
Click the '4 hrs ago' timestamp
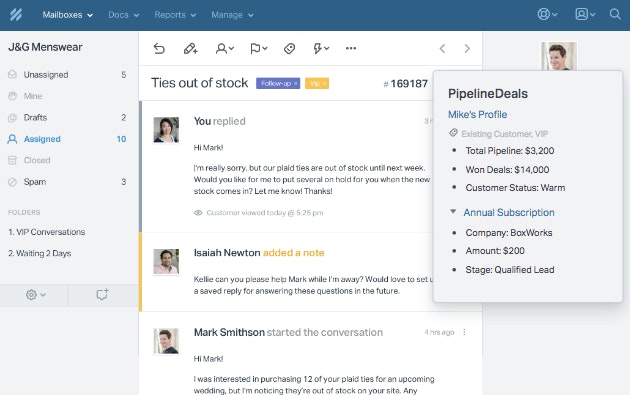click(x=439, y=332)
